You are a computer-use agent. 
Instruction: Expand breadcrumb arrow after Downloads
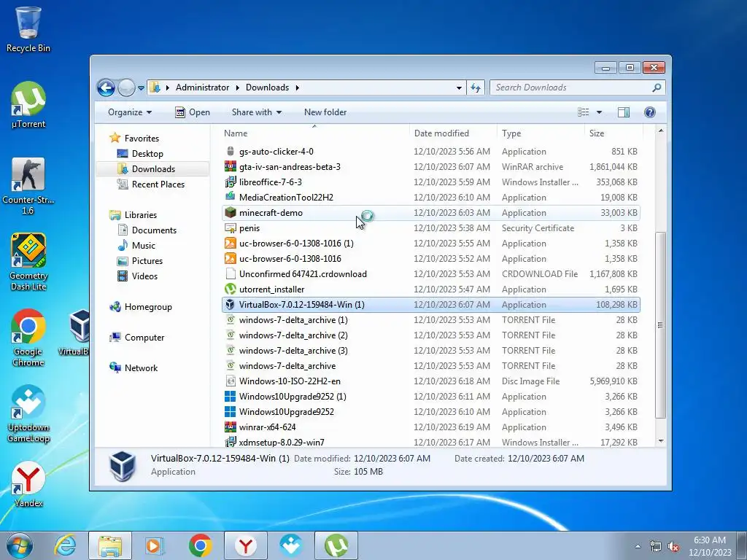298,87
